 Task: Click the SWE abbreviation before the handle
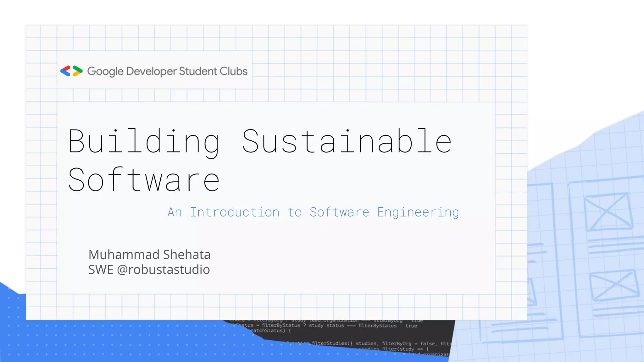tap(101, 270)
